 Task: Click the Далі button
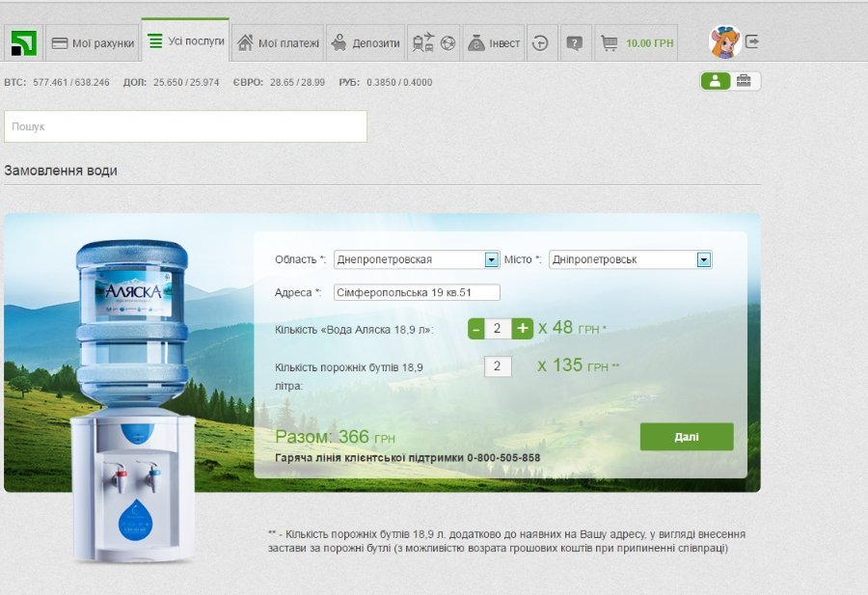point(686,437)
